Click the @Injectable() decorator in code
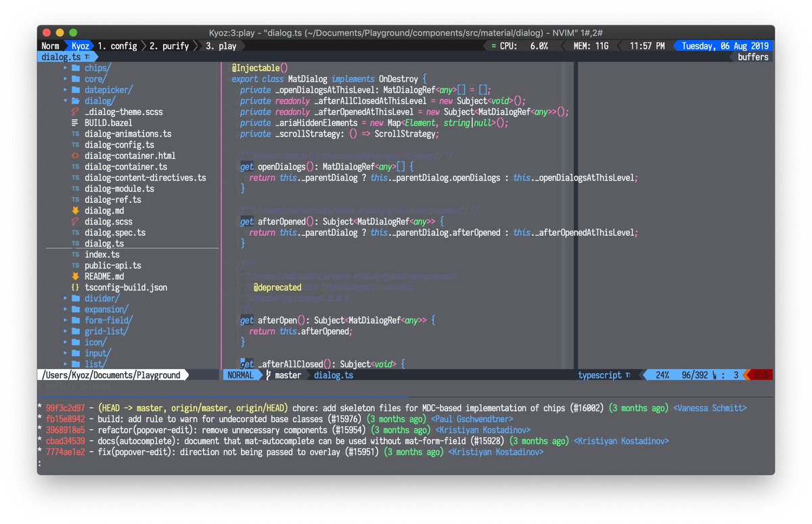 [260, 68]
